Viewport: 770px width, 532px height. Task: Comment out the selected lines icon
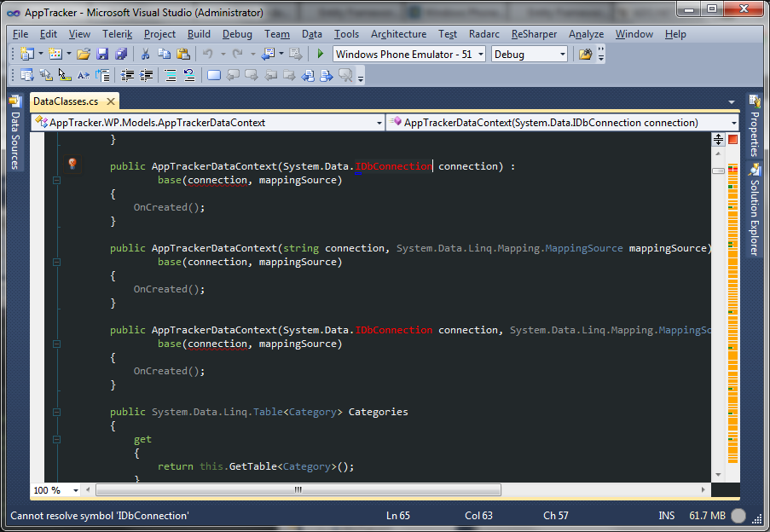point(170,75)
